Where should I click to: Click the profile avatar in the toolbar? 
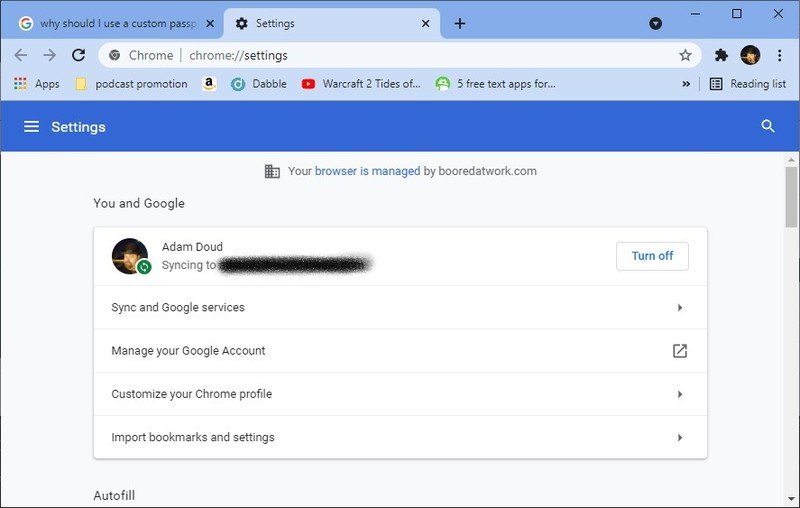pos(750,55)
